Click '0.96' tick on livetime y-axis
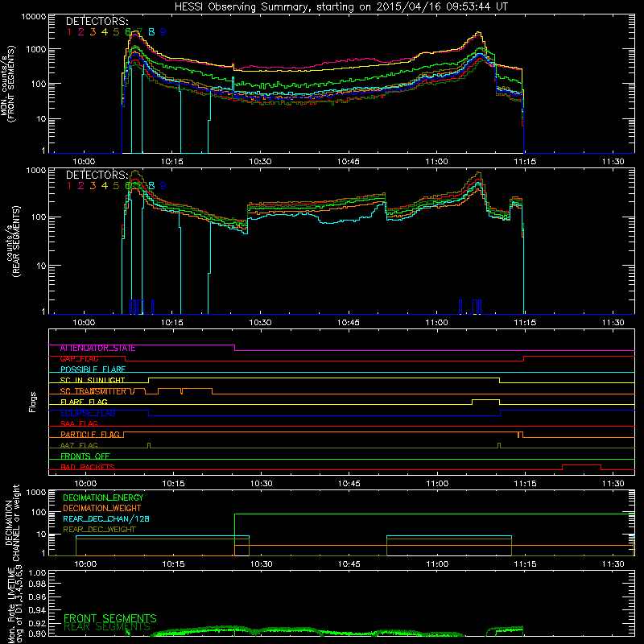This screenshot has width=644, height=644. coord(37,597)
